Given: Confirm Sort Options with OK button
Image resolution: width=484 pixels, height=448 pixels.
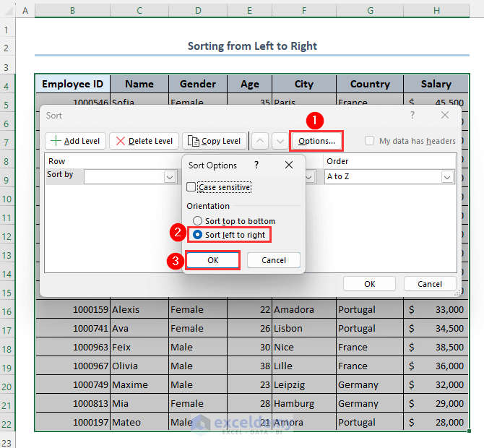Looking at the screenshot, I should coord(212,260).
